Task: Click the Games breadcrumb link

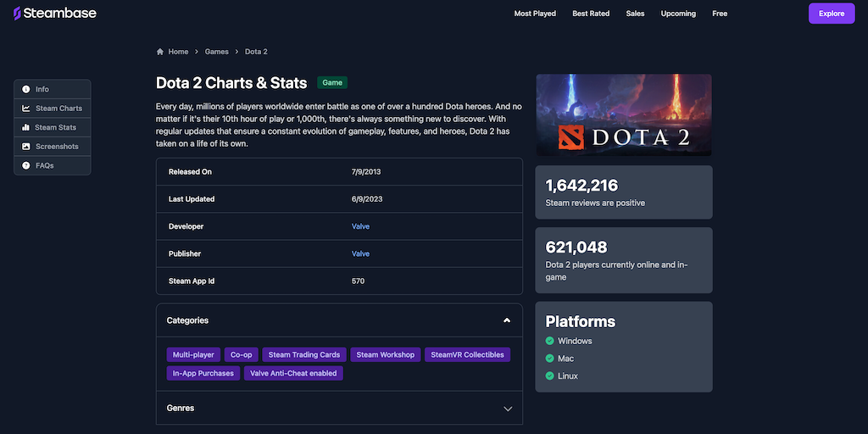Action: pyautogui.click(x=216, y=52)
